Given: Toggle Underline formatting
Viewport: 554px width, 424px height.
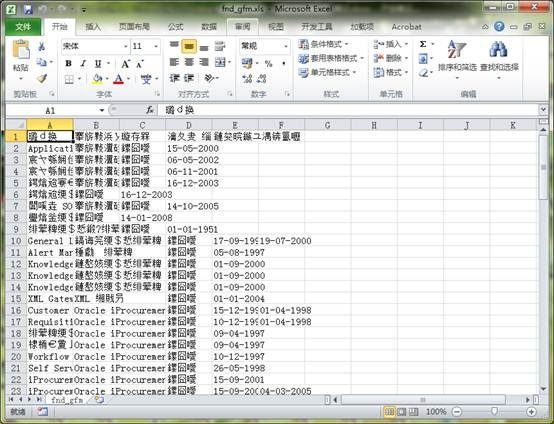Looking at the screenshot, I should 98,64.
